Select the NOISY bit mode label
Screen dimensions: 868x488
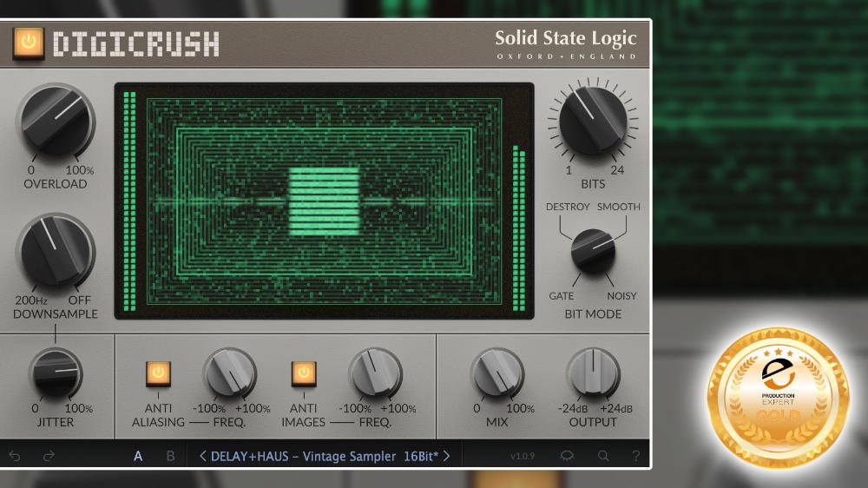[621, 296]
